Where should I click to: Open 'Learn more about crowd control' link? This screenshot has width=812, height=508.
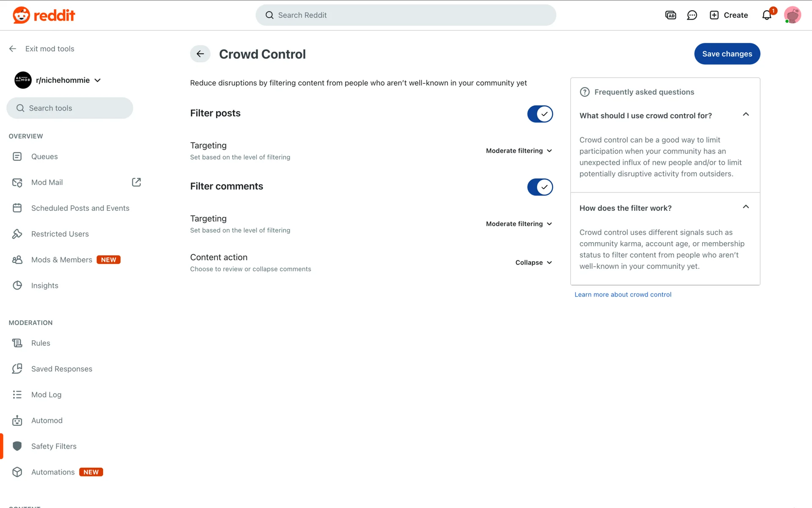coord(623,295)
